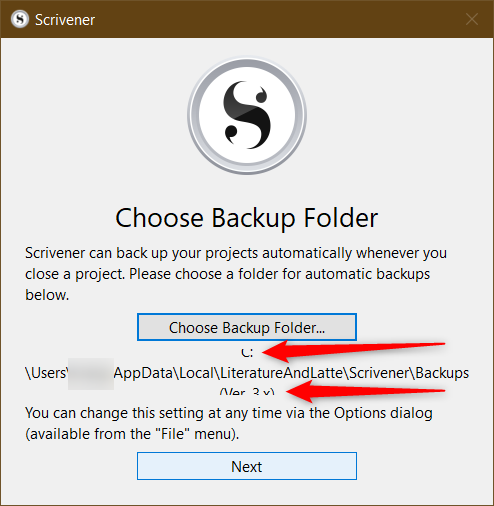Click the small Scrivener title bar icon

click(20, 19)
